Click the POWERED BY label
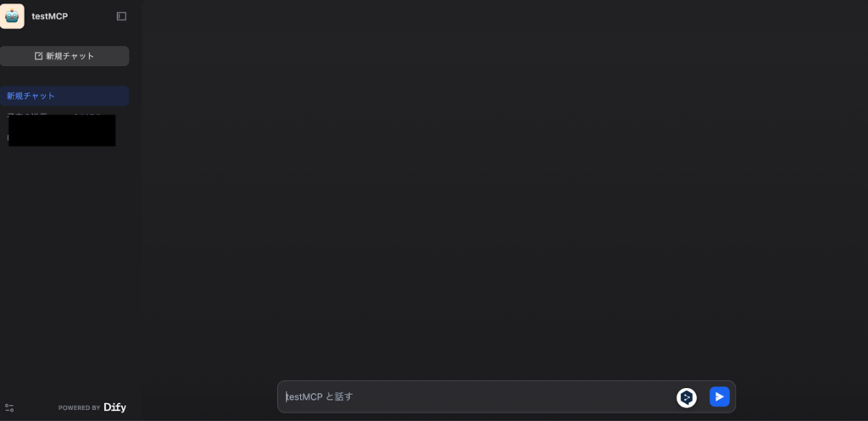Viewport: 868px width, 421px height. tap(79, 407)
